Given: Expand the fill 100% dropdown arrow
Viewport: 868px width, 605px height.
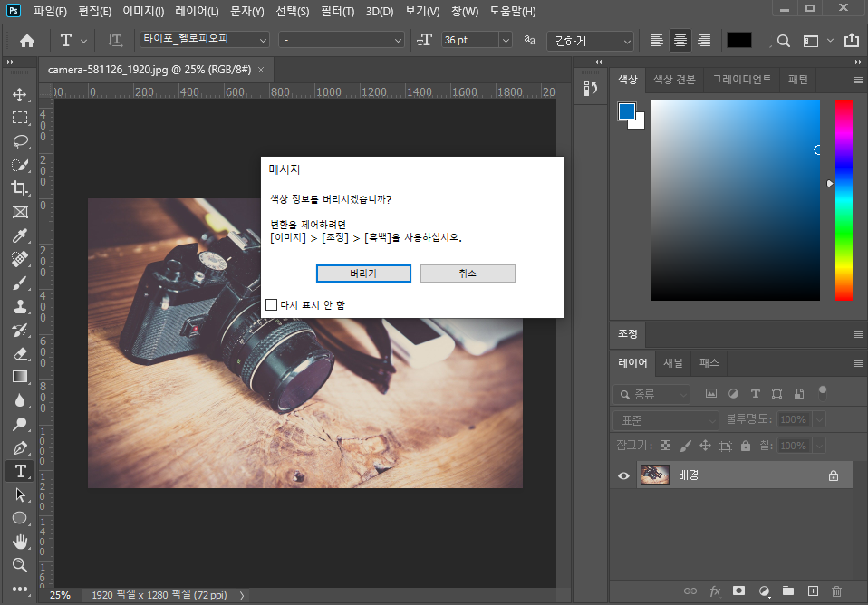Looking at the screenshot, I should point(819,446).
